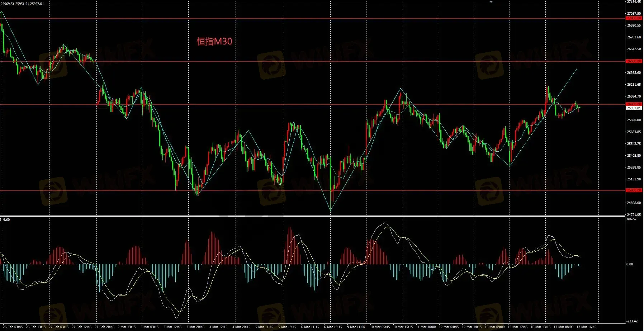Click the 17 Mar 16:45 time label
644x331 pixels.
point(586,327)
